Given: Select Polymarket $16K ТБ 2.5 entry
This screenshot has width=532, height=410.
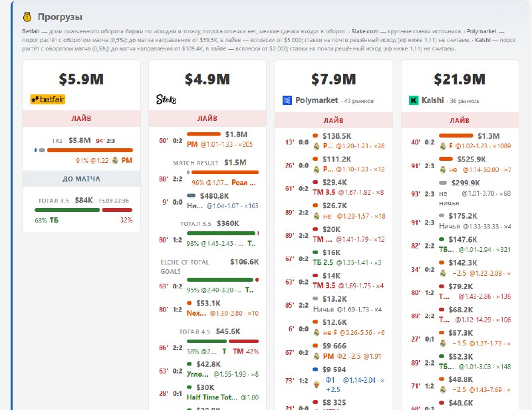Looking at the screenshot, I should click(x=334, y=257).
